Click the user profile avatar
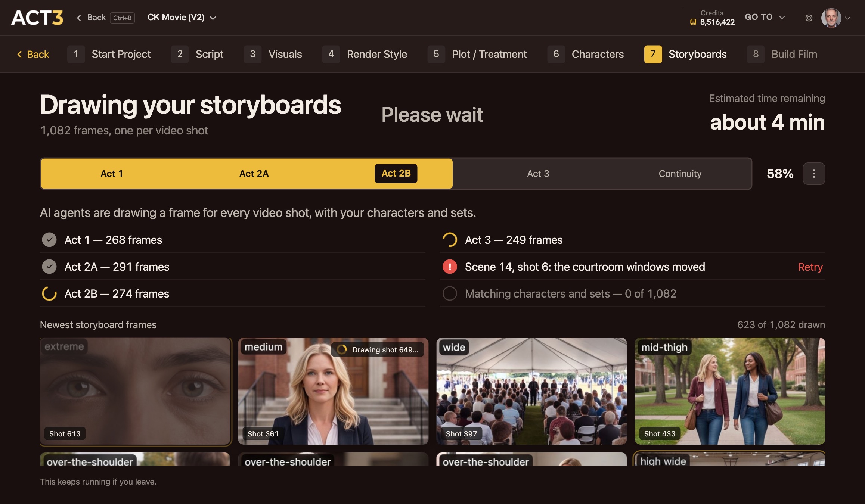 831,18
